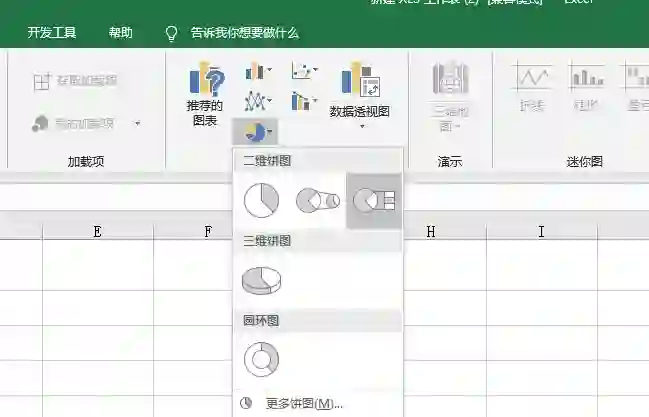Screen dimensions: 649x417
Task: Select the pie-of-pie chart option
Action: coord(318,200)
